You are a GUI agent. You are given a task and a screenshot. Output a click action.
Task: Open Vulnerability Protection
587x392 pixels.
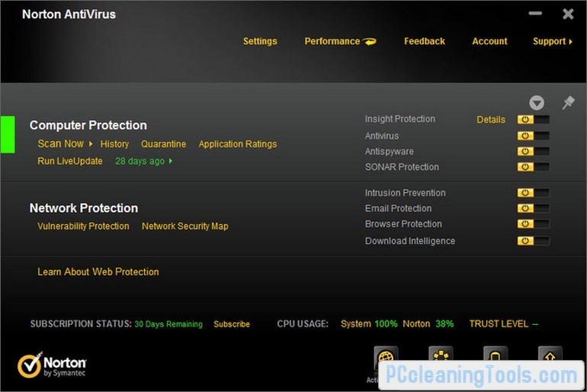(x=83, y=227)
